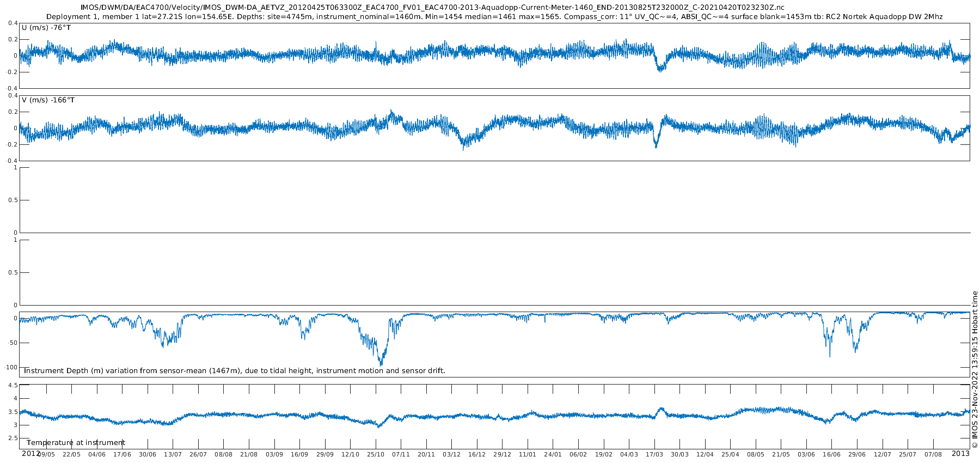Click the '11/01' date tick label

[528, 454]
